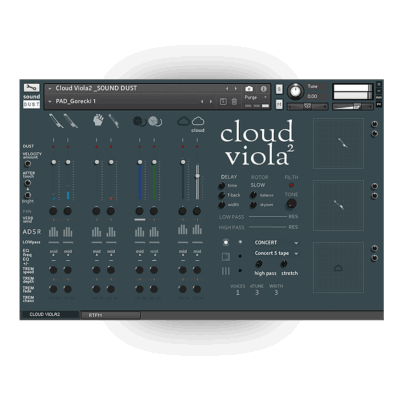The width and height of the screenshot is (400, 400).
Task: Click the VELOCITY amount knob
Action: (28, 164)
